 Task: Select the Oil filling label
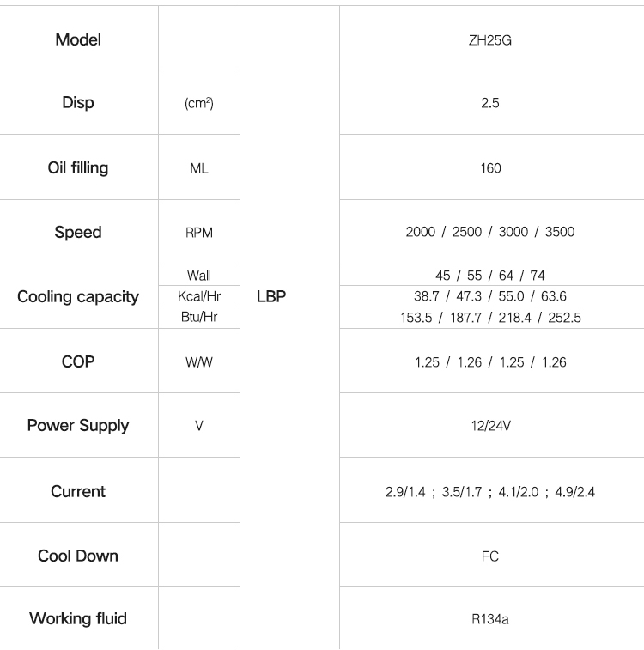click(x=78, y=168)
